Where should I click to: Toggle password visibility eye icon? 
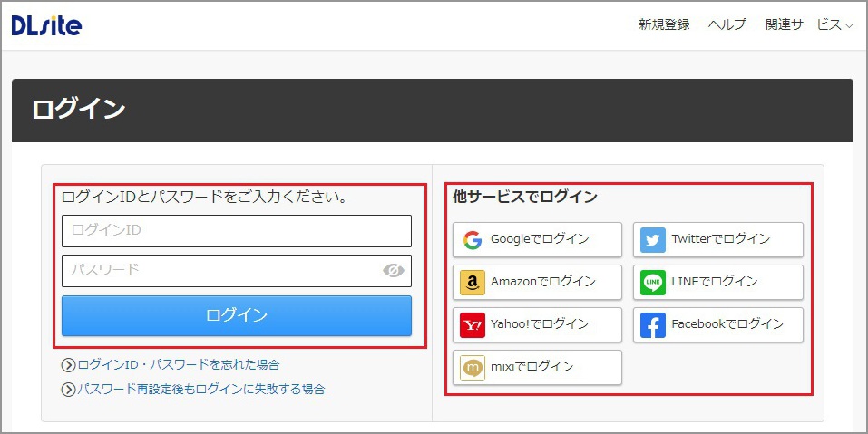pos(394,270)
